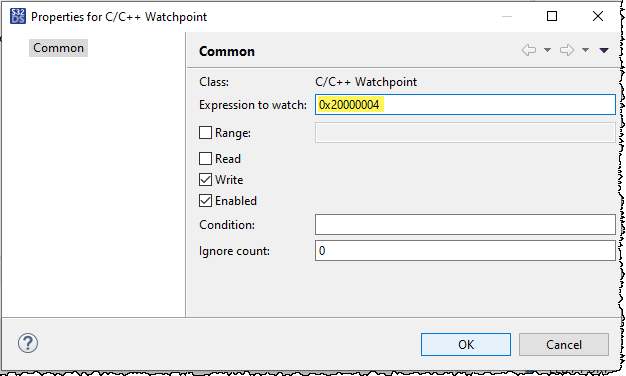
Task: Click the Ignore count field
Action: (465, 251)
